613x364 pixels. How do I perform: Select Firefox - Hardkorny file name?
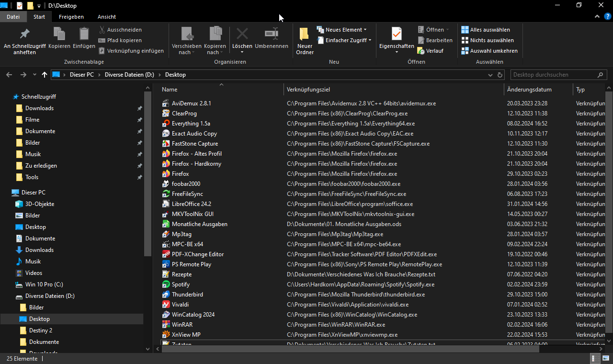click(x=196, y=164)
